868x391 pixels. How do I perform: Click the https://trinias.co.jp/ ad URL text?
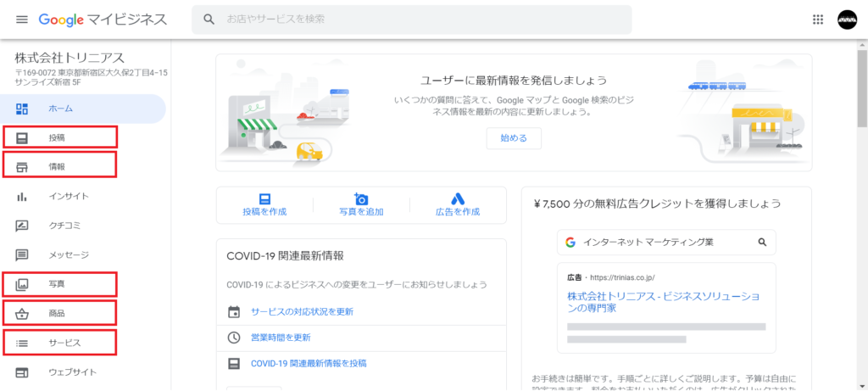(x=623, y=276)
